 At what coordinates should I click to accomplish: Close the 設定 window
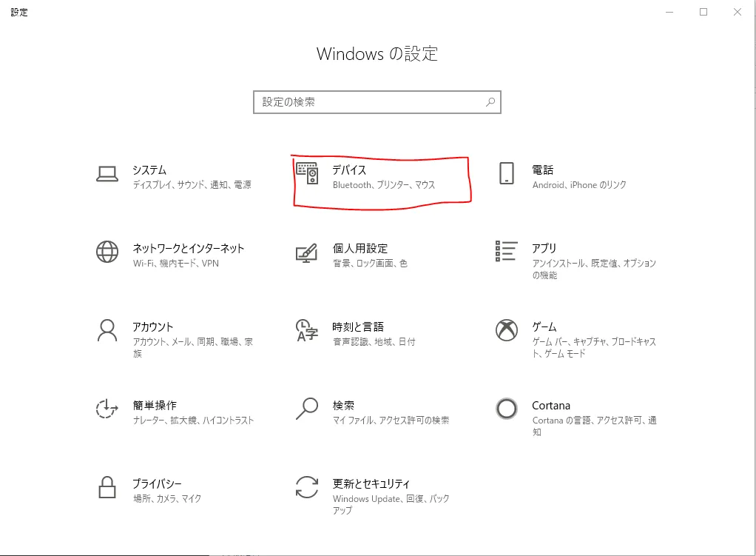738,12
